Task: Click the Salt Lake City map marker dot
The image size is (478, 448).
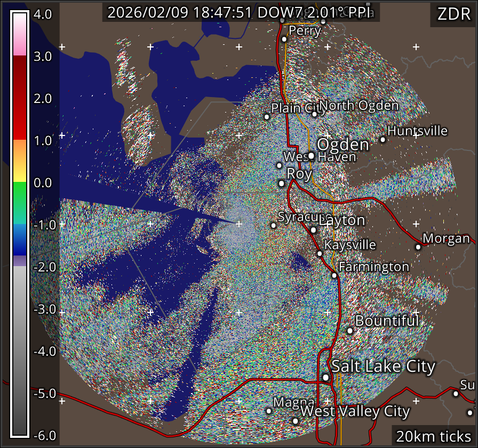Action: (x=326, y=378)
